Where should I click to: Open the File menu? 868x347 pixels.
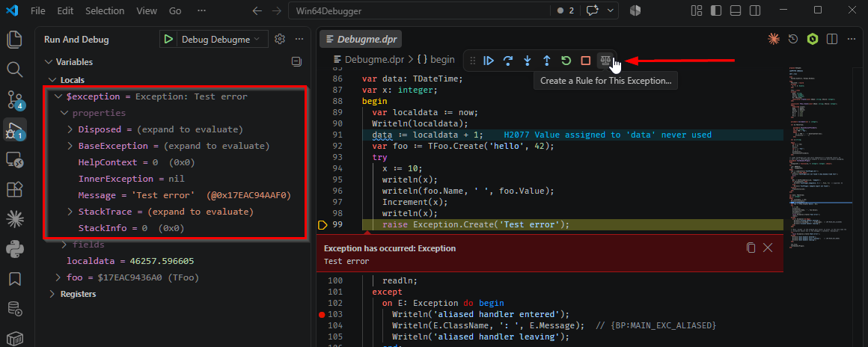pyautogui.click(x=38, y=10)
